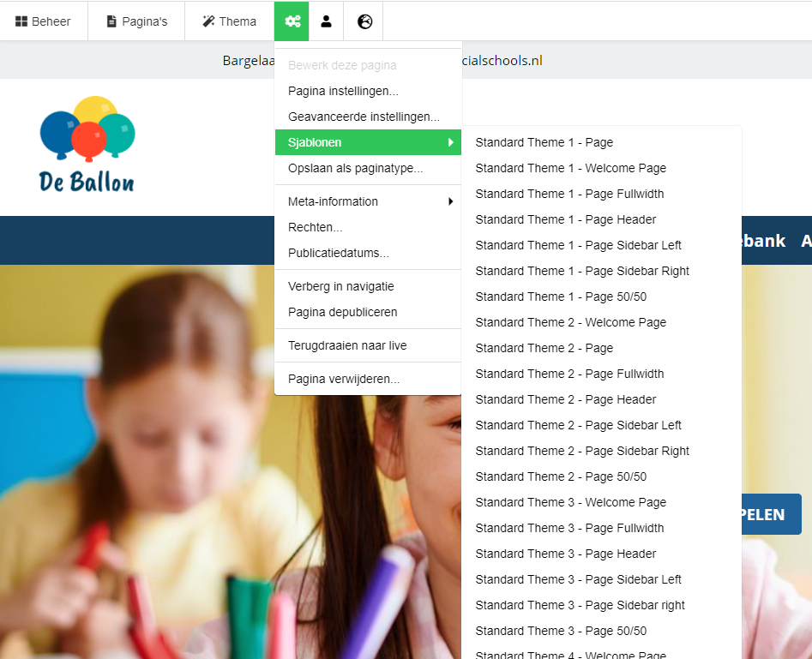
Task: Choose Opslaan als paginatype...
Action: click(355, 168)
